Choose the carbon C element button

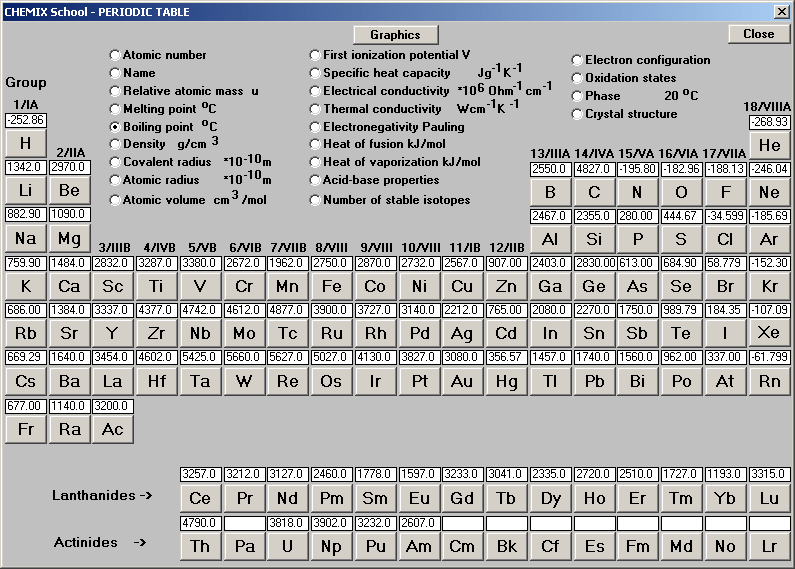click(594, 192)
